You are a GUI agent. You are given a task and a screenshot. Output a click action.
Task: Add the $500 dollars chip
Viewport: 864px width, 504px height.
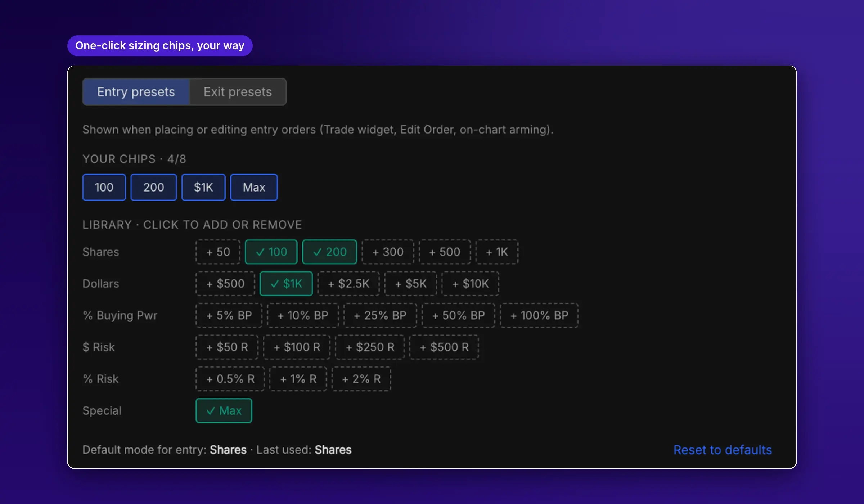[x=225, y=284]
